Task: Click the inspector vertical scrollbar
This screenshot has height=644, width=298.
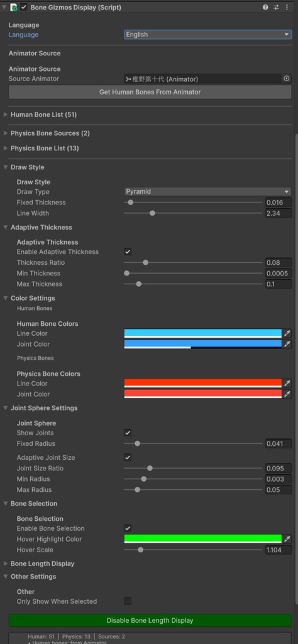Action: tap(296, 370)
